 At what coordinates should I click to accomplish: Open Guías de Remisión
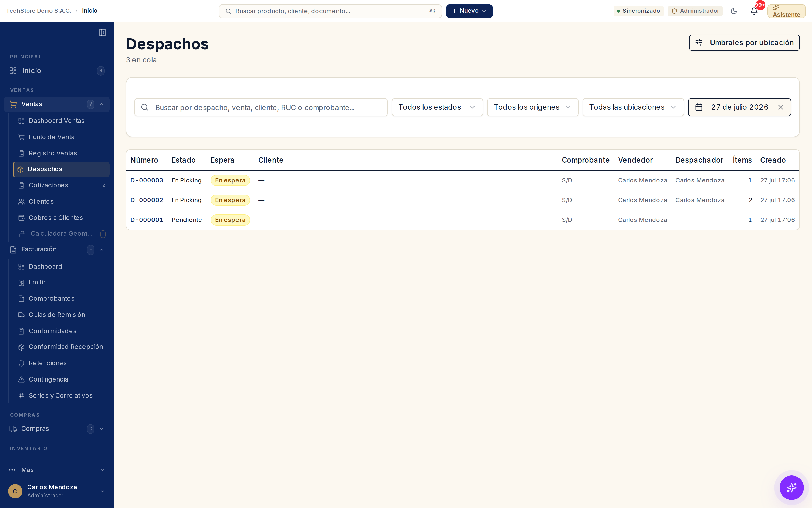(61, 315)
